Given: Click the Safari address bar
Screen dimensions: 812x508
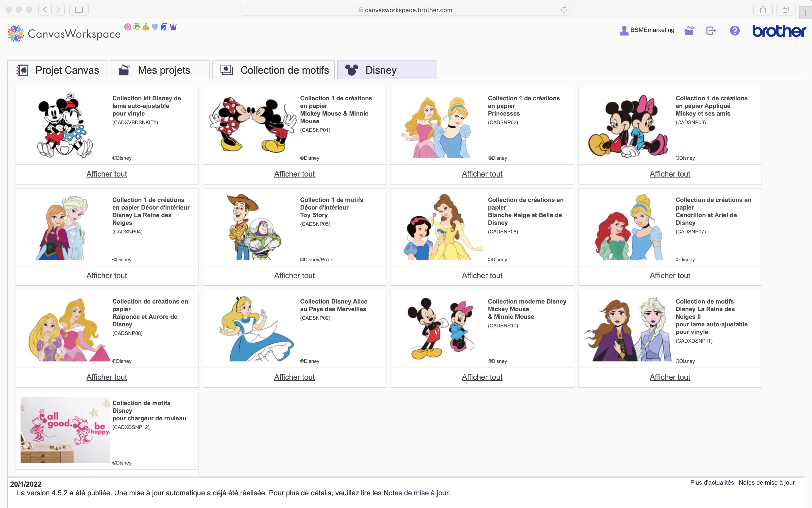Looking at the screenshot, I should [405, 10].
